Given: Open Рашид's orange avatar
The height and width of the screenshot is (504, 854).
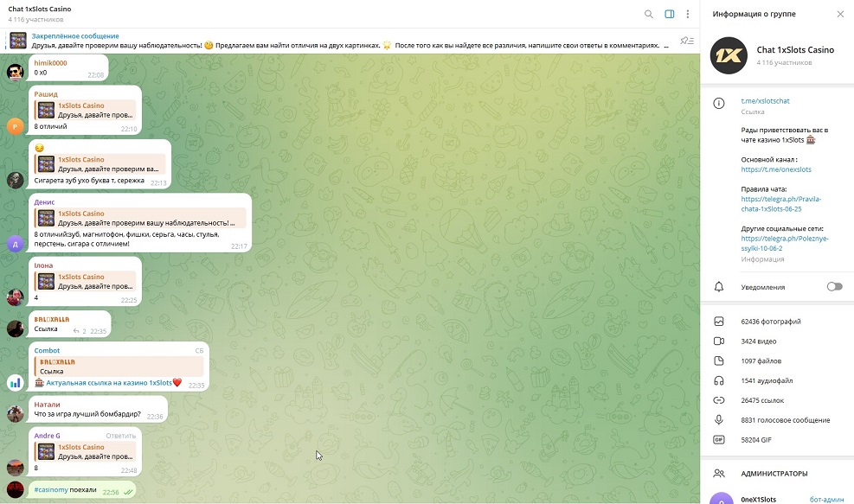Looking at the screenshot, I should click(16, 126).
